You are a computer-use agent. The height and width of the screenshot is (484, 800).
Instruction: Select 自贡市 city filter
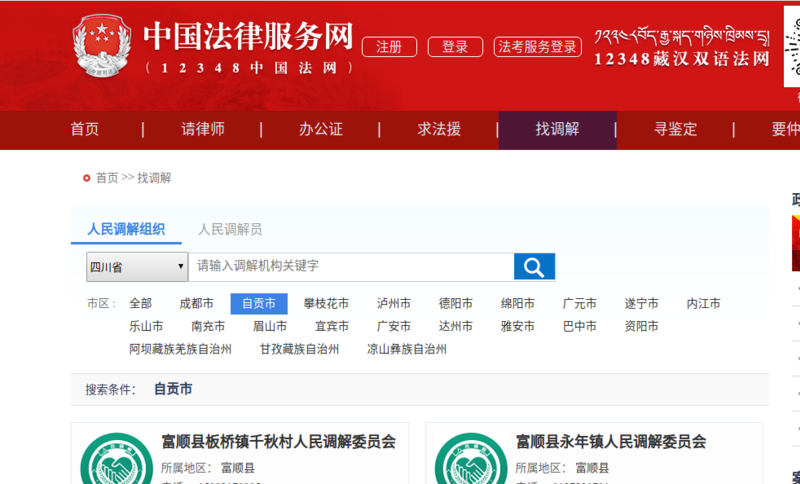click(x=259, y=303)
